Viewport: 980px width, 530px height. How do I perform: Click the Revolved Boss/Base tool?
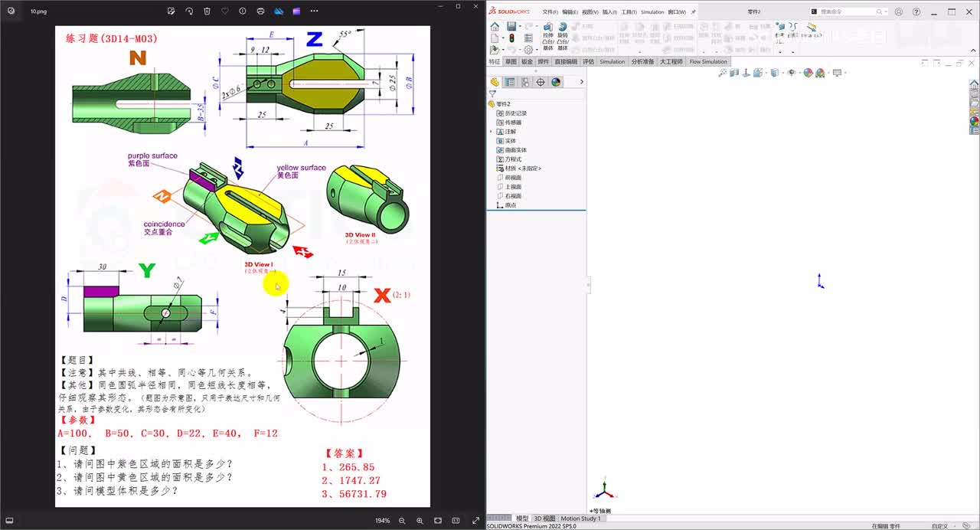[563, 36]
